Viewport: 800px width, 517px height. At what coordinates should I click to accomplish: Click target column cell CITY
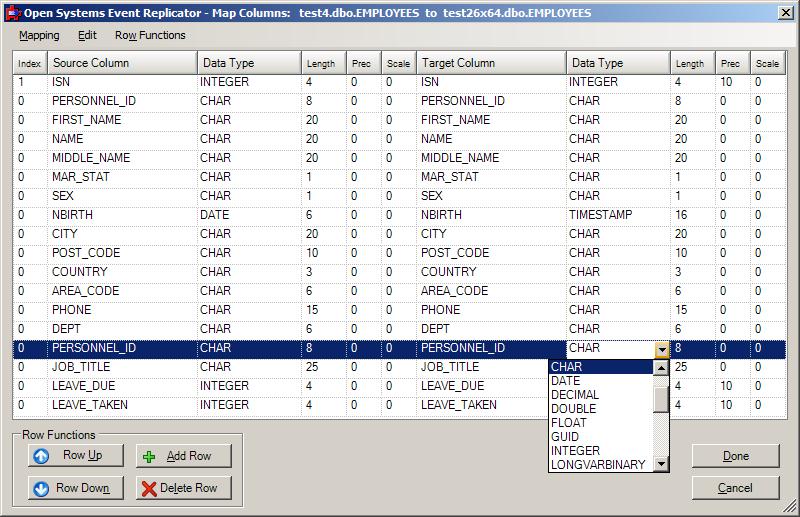click(x=491, y=234)
